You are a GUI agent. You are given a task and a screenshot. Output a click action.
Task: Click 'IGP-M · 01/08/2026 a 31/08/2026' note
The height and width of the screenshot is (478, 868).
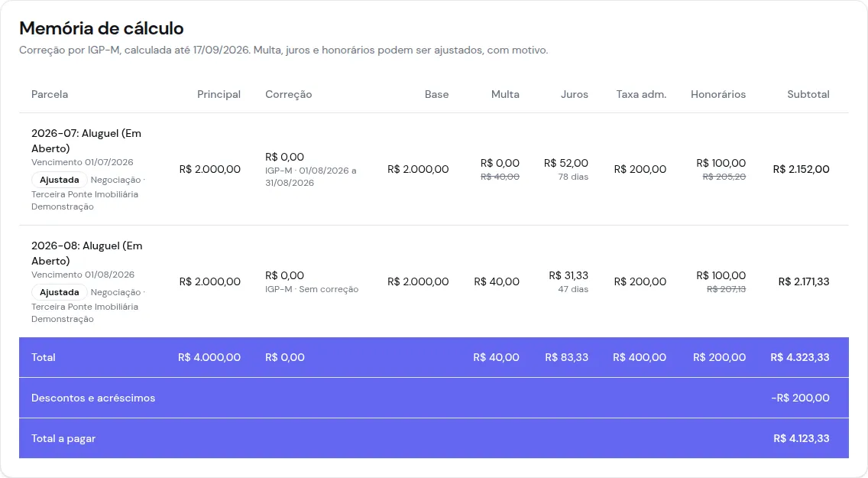pos(310,177)
